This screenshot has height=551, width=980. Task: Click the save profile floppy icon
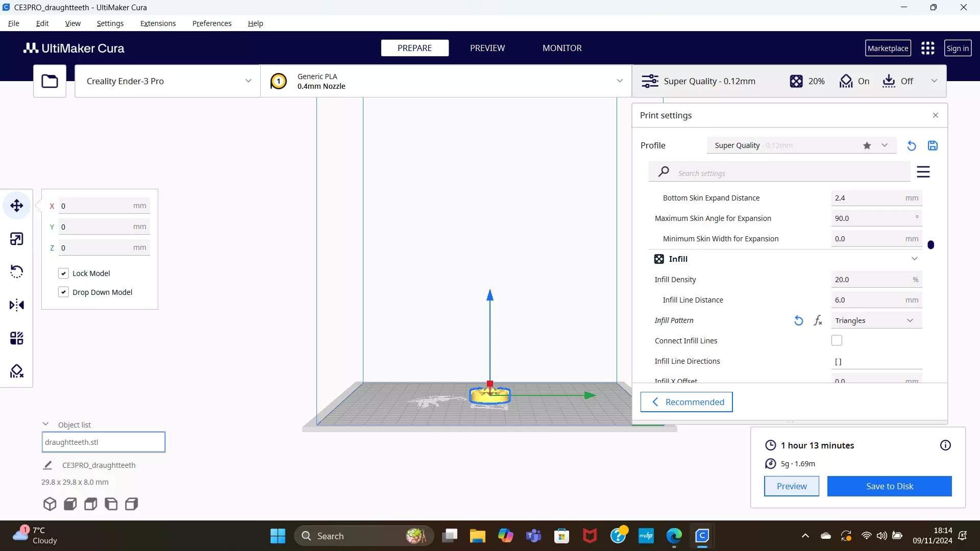933,146
